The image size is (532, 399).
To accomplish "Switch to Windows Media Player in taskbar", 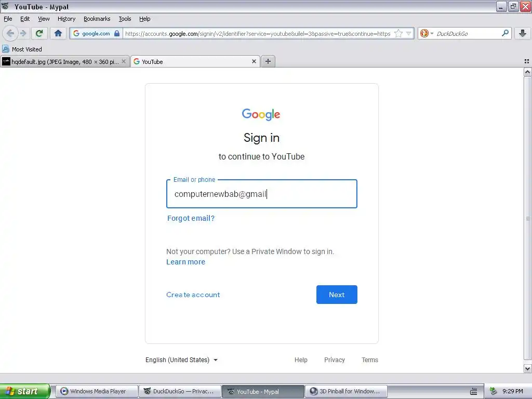I will [x=97, y=391].
